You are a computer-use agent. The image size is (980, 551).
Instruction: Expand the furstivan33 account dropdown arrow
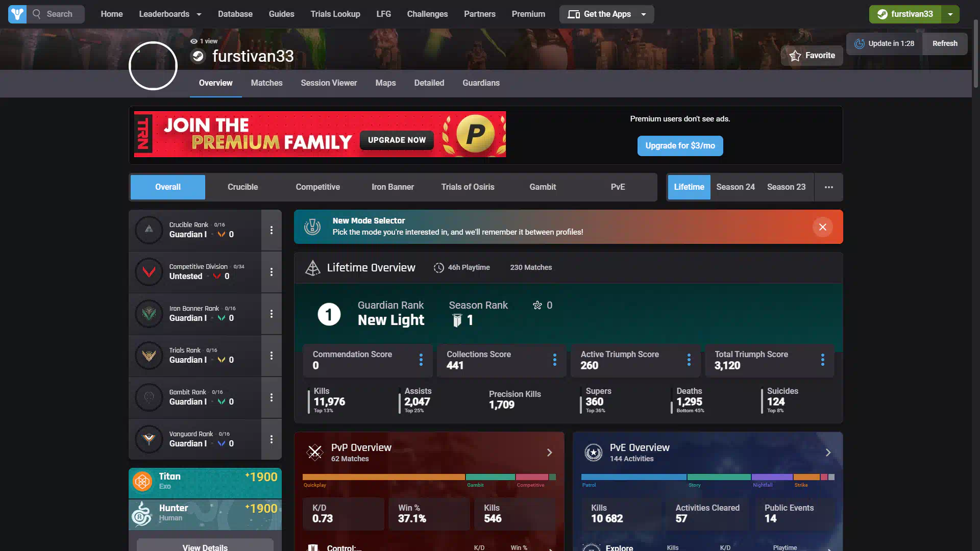[950, 14]
